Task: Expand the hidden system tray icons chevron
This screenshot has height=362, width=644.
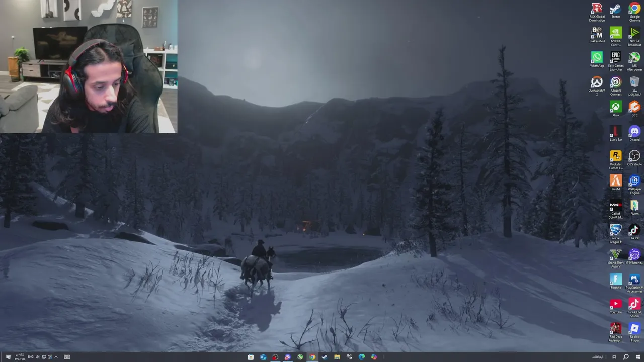Action: [x=56, y=357]
